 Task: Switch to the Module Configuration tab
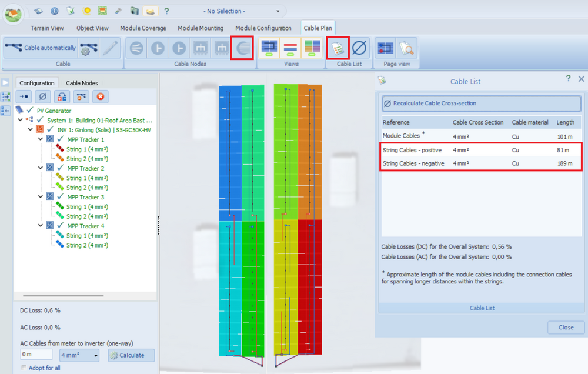point(263,28)
